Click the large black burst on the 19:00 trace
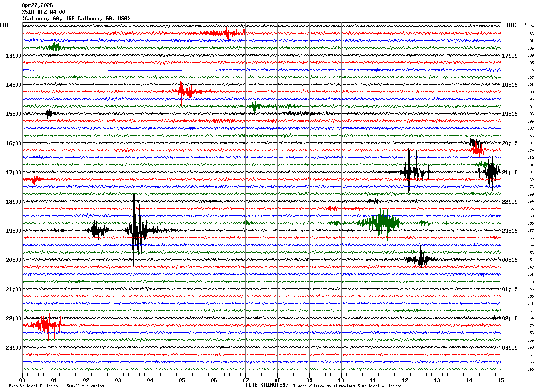Viewport: 536px width, 392px height. pos(139,230)
